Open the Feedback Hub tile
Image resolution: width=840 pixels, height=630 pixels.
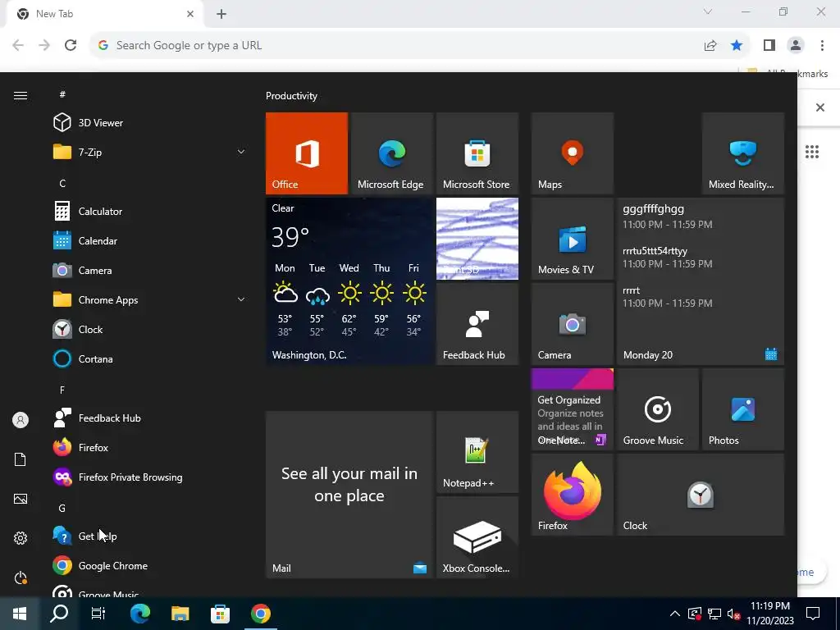pyautogui.click(x=477, y=324)
